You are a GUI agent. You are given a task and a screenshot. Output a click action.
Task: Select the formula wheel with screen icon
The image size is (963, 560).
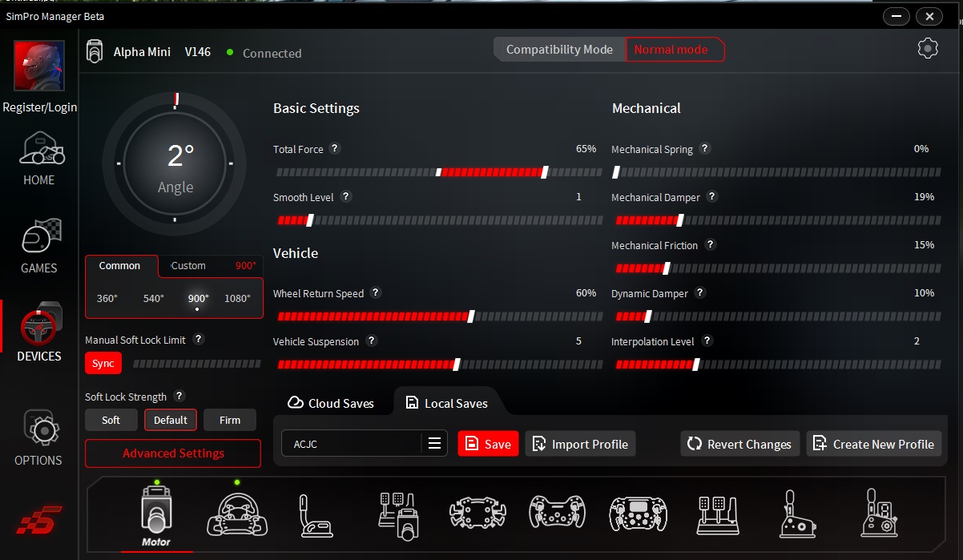coord(639,513)
